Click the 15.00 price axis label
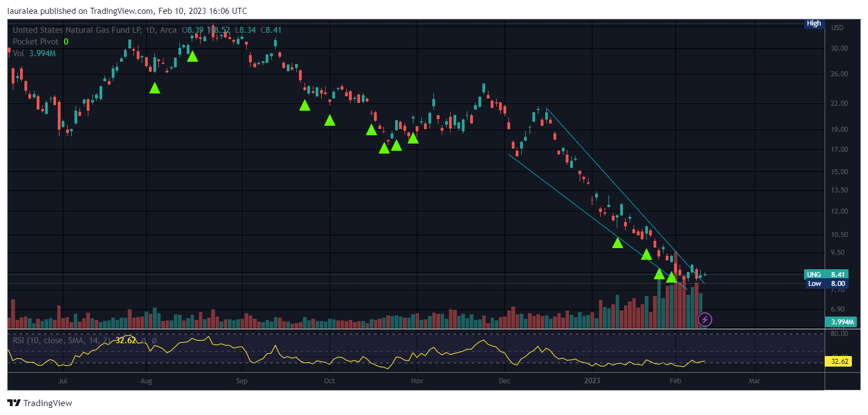 click(839, 172)
